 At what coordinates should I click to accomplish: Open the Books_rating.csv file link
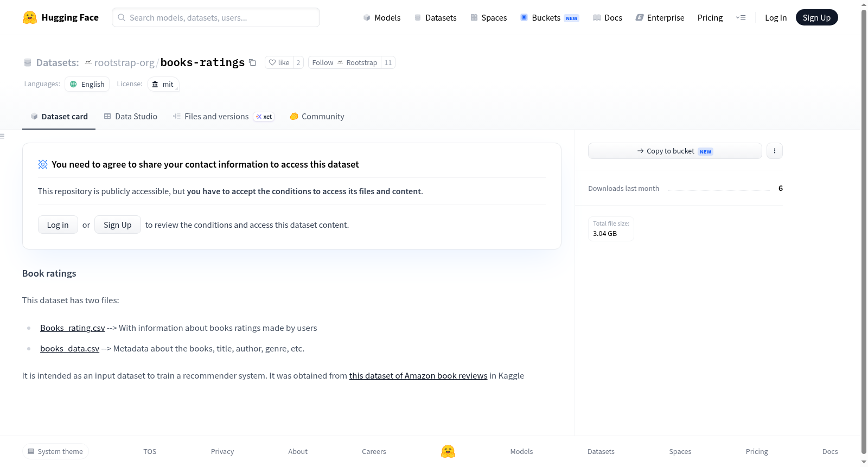pos(73,328)
